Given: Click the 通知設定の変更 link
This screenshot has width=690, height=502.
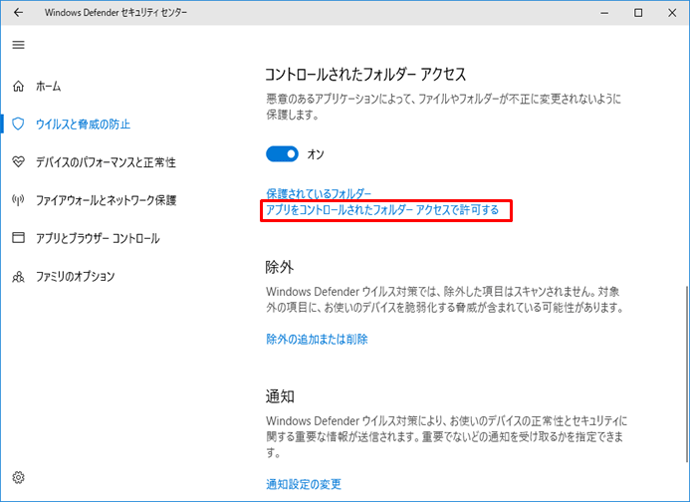Looking at the screenshot, I should (x=304, y=484).
